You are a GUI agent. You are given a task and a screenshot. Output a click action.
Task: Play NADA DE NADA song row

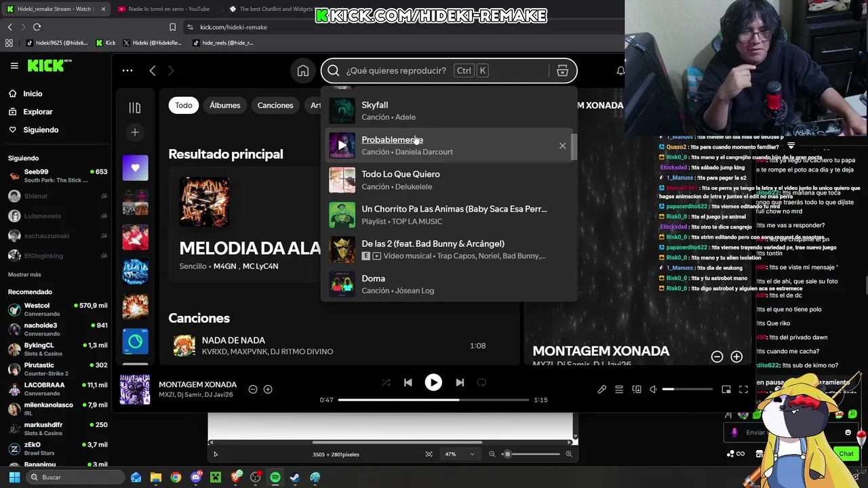pyautogui.click(x=339, y=346)
